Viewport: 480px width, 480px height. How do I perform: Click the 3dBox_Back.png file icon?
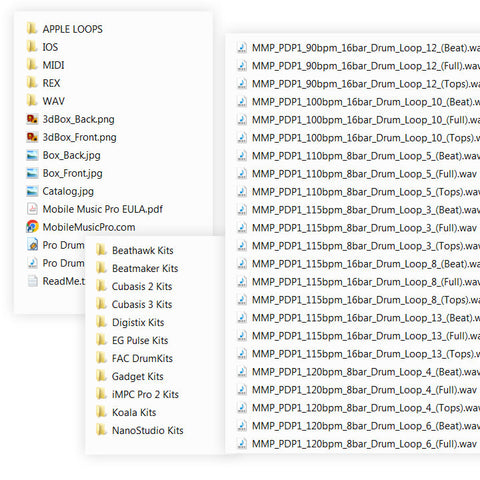point(32,119)
